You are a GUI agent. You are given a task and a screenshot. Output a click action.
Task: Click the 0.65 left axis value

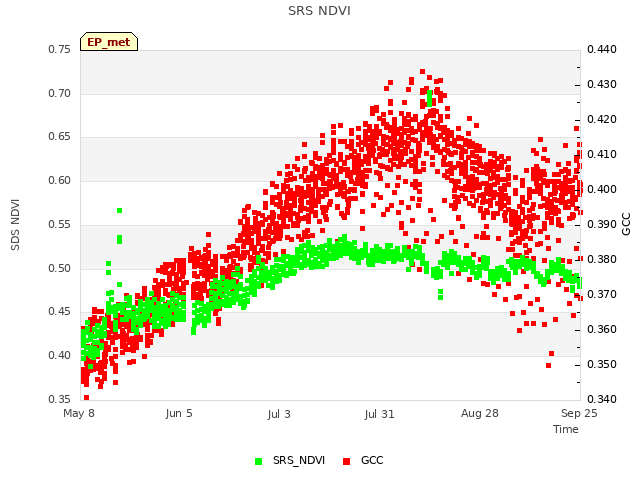pos(60,137)
